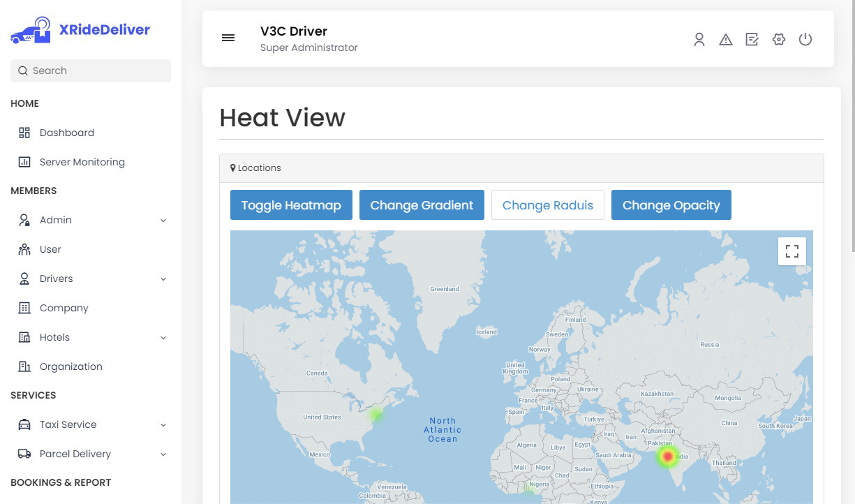
Task: Toggle Heatmap on the map
Action: point(291,205)
